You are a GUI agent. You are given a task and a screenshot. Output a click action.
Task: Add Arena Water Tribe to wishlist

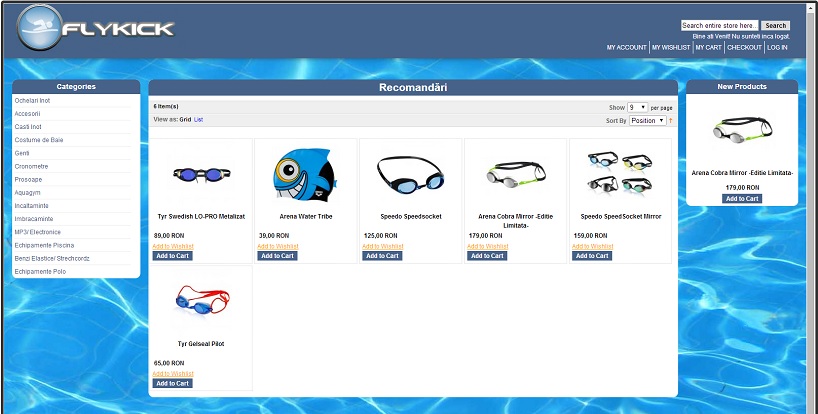pyautogui.click(x=278, y=246)
